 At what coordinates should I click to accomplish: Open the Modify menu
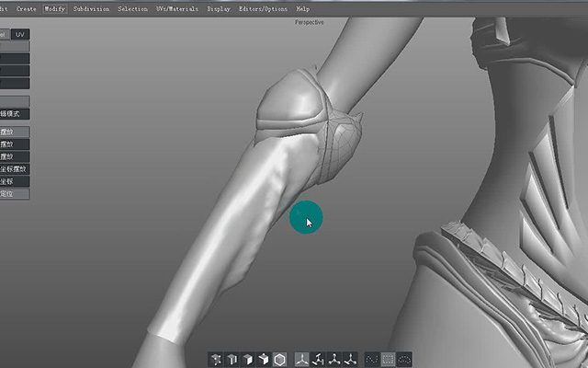[x=55, y=8]
